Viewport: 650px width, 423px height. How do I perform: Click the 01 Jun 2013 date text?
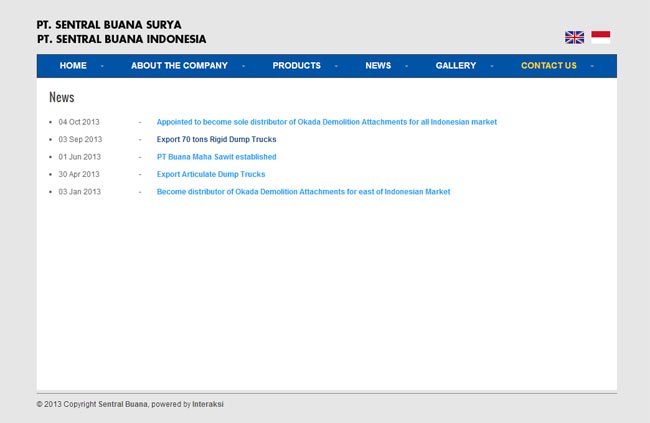80,157
